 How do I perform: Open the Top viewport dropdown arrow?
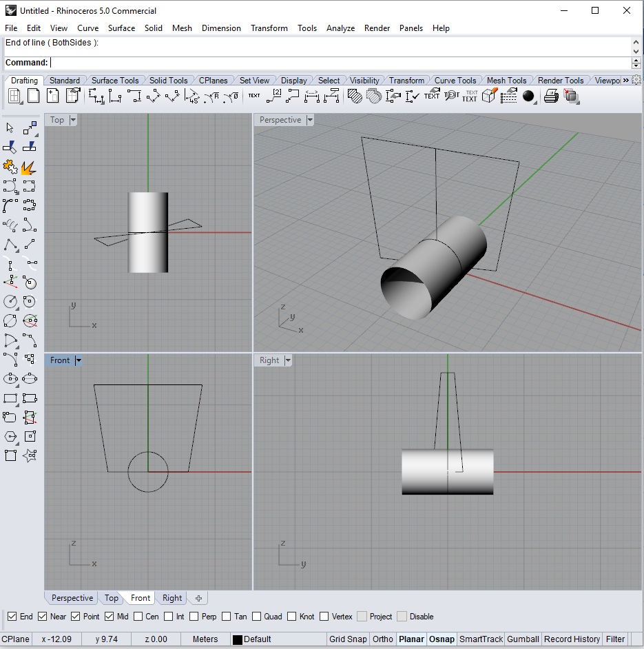(x=73, y=120)
